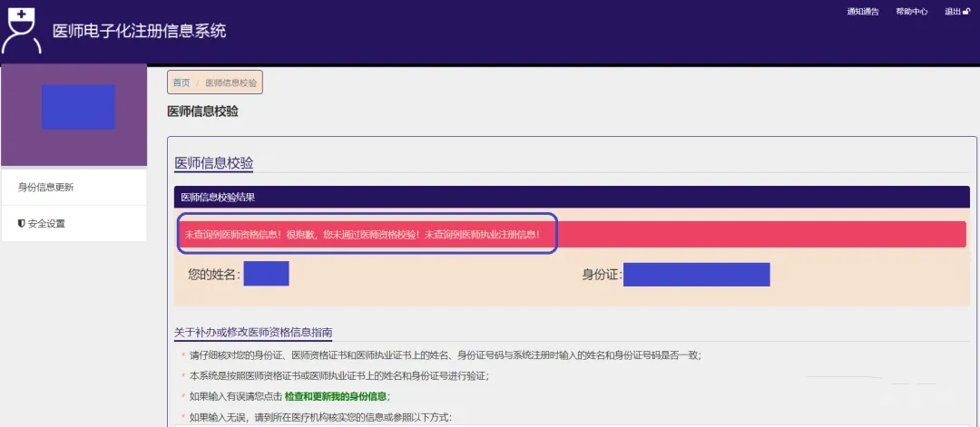Click 医师信息校验 breadcrumb item

click(x=231, y=82)
